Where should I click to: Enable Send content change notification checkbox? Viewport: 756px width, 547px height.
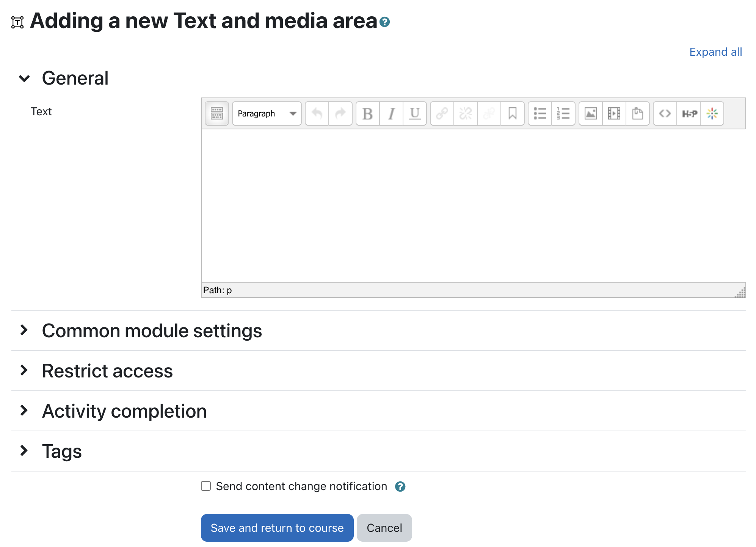click(206, 486)
